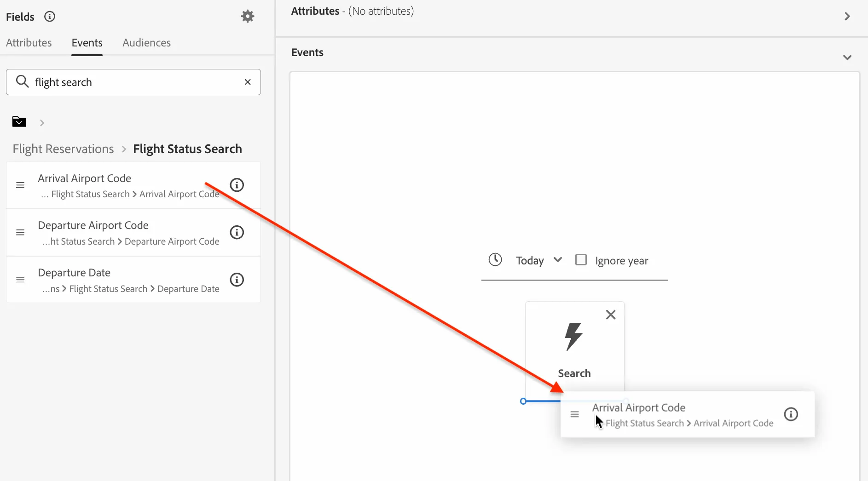Select the Events tab
This screenshot has width=868, height=481.
pyautogui.click(x=87, y=43)
